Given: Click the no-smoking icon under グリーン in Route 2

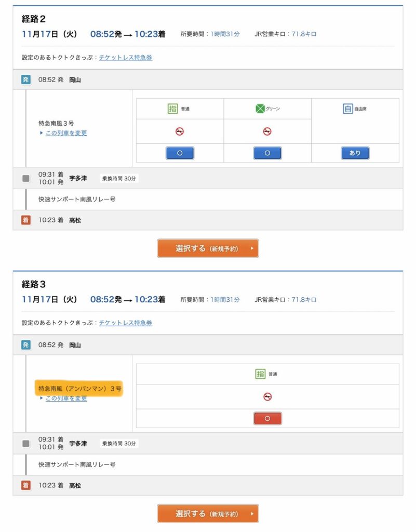Looking at the screenshot, I should (x=267, y=131).
